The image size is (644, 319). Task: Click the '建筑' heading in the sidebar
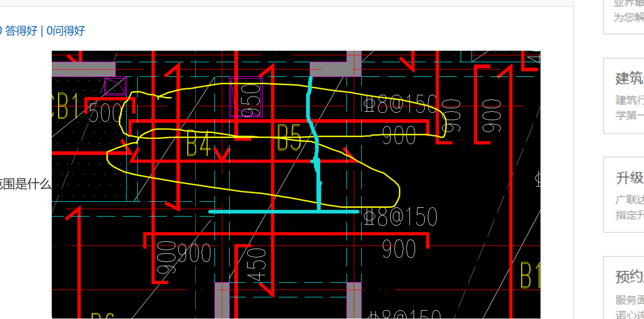630,78
